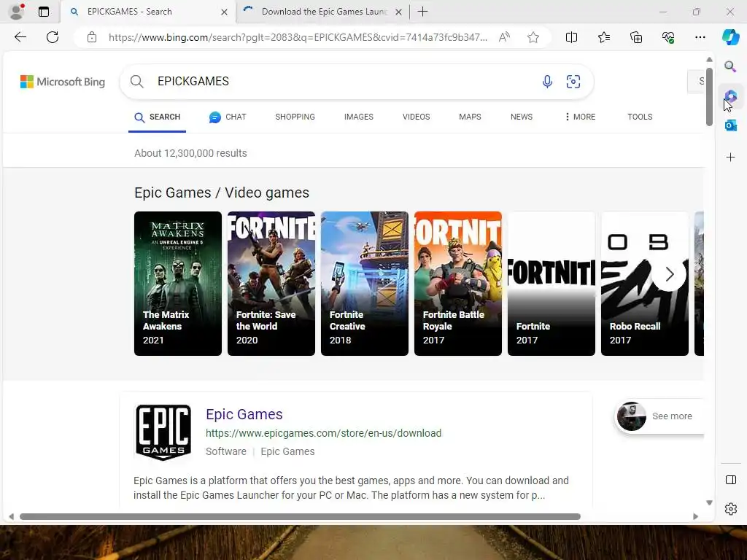The height and width of the screenshot is (560, 747).
Task: Click the Software category link
Action: [x=226, y=451]
